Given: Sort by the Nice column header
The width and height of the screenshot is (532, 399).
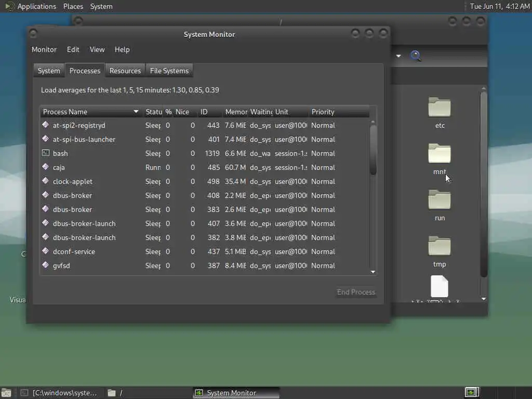Looking at the screenshot, I should point(185,112).
